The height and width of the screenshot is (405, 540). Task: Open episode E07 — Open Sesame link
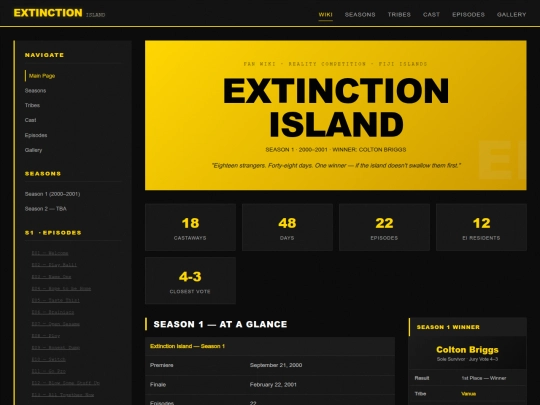[x=56, y=324]
